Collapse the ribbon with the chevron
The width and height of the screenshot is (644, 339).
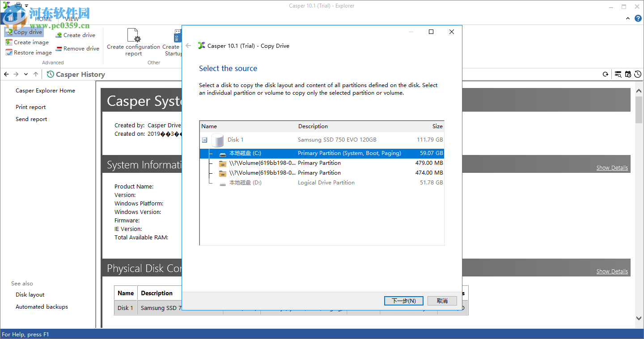click(628, 18)
